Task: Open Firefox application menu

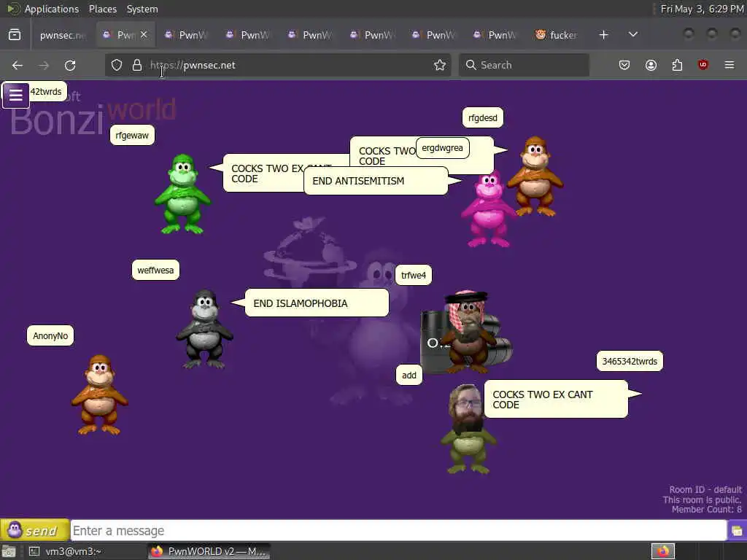Action: pos(729,65)
